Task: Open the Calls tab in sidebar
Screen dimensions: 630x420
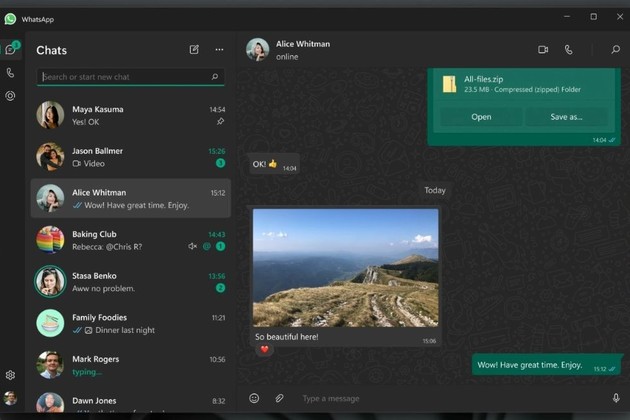Action: tap(10, 73)
